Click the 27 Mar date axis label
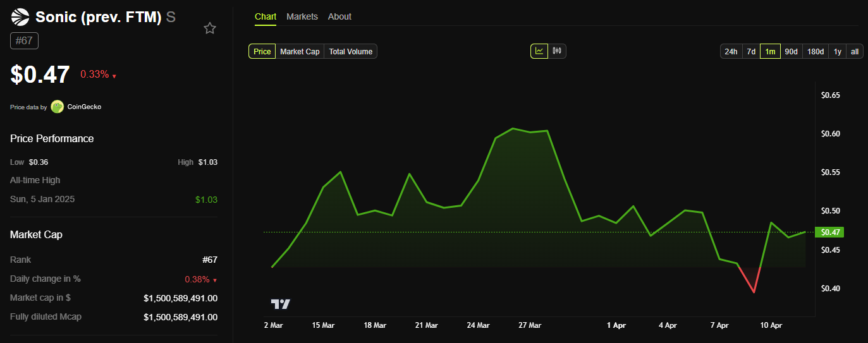Viewport: 868px width, 343px height. pyautogui.click(x=530, y=325)
